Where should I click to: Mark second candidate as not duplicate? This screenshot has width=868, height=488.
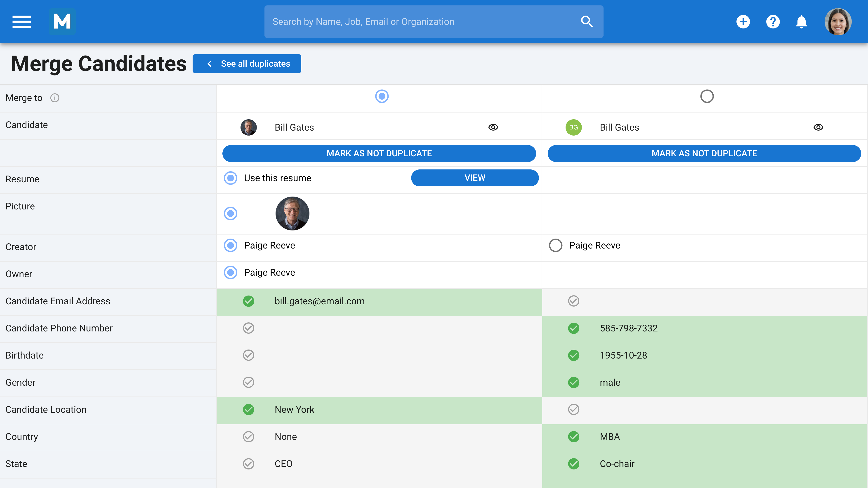point(704,153)
